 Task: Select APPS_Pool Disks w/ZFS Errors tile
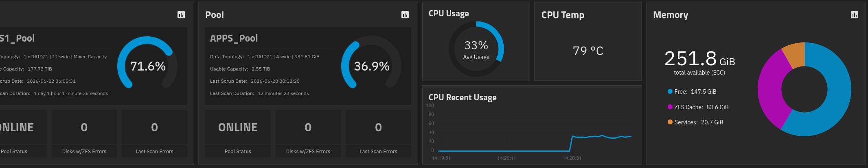[308, 133]
